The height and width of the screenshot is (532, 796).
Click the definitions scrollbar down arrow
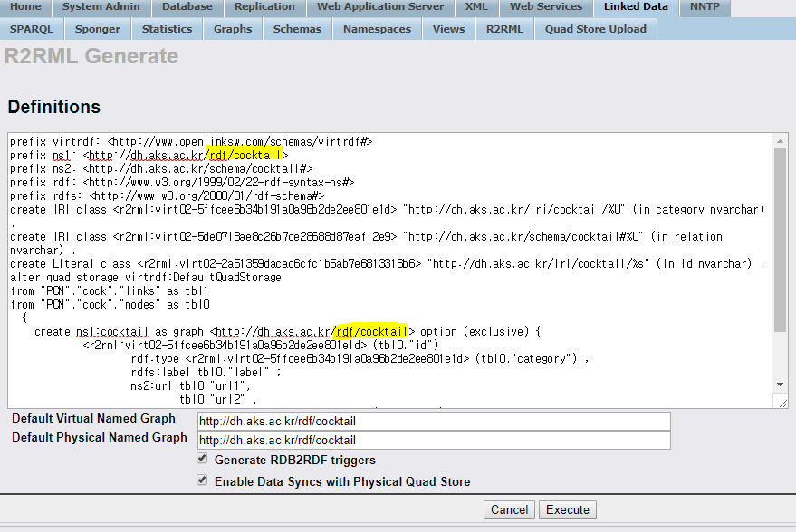point(781,385)
